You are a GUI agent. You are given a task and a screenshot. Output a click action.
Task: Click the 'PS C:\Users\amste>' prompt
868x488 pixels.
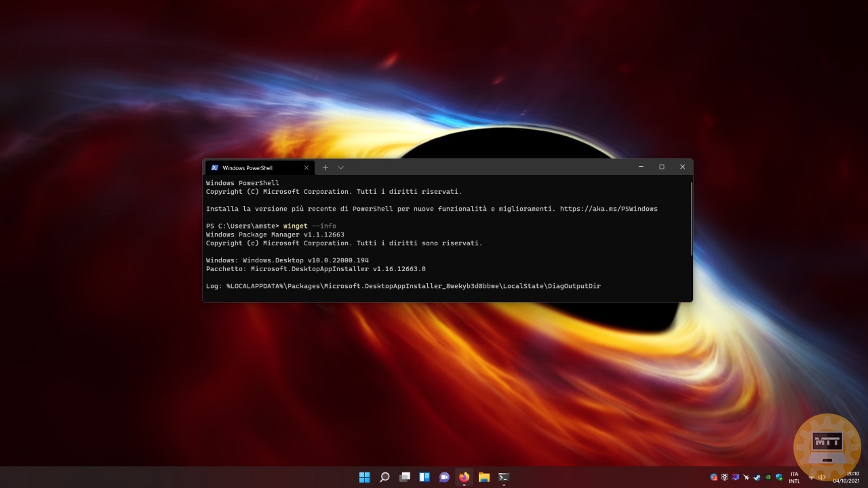(x=243, y=226)
